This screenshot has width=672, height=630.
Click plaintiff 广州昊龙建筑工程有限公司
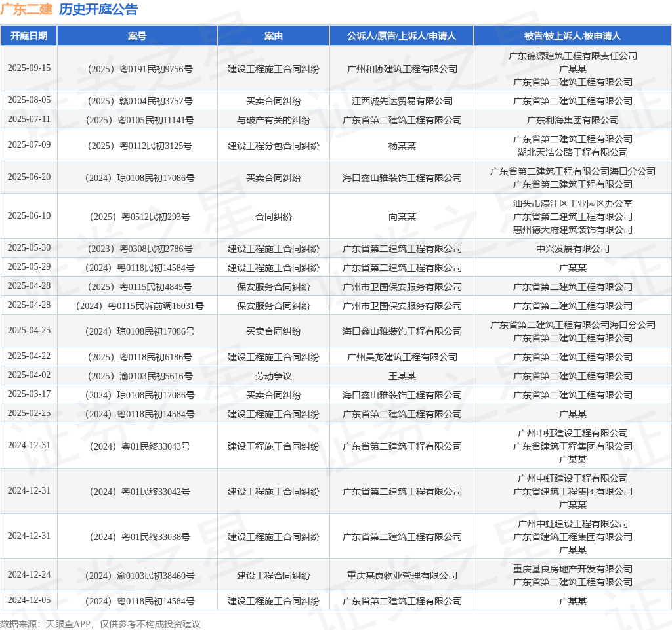point(402,357)
